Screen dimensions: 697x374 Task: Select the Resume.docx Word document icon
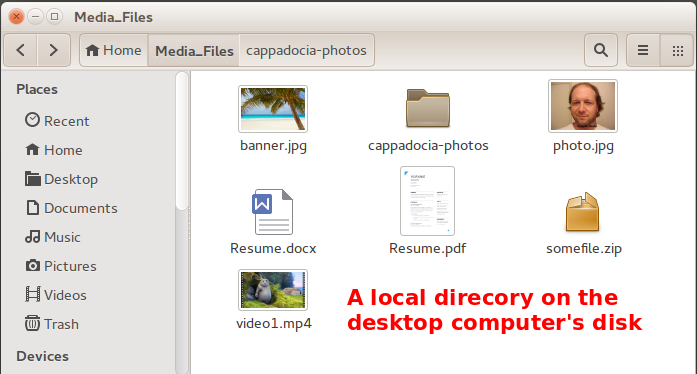click(272, 212)
